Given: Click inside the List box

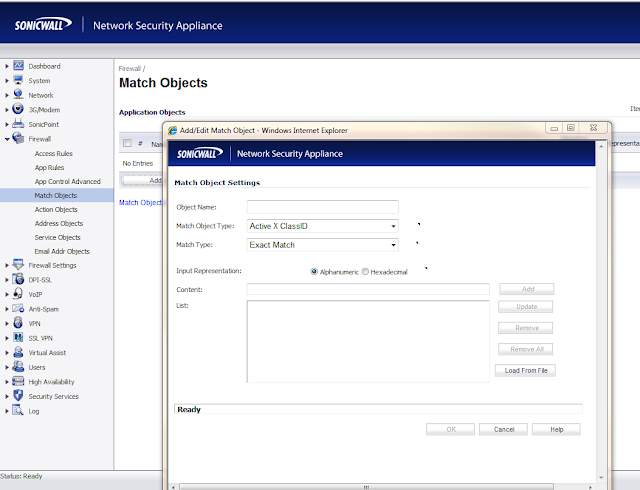Looking at the screenshot, I should pyautogui.click(x=368, y=341).
